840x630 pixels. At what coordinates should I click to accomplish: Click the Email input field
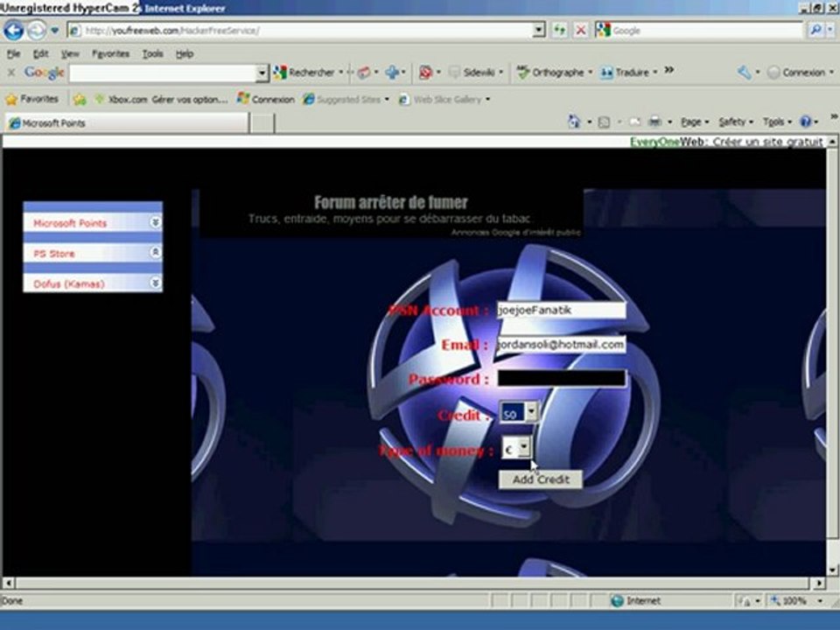(562, 345)
